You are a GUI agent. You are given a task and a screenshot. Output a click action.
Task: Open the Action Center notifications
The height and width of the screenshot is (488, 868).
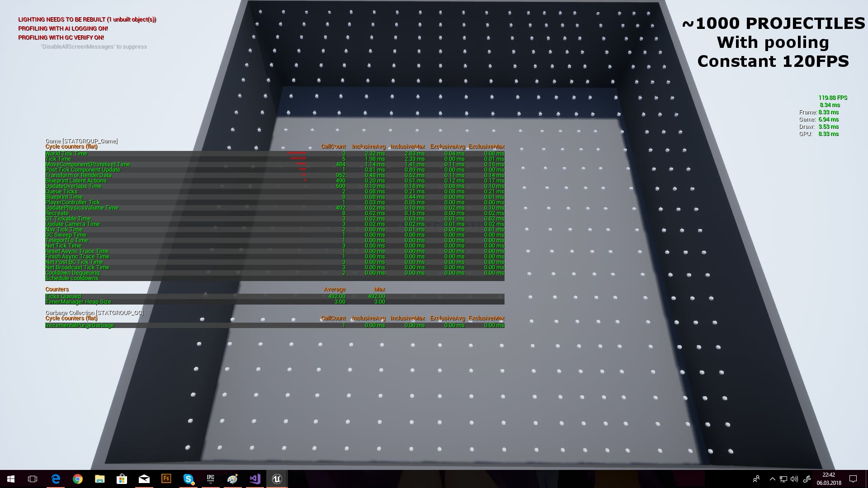pos(853,479)
